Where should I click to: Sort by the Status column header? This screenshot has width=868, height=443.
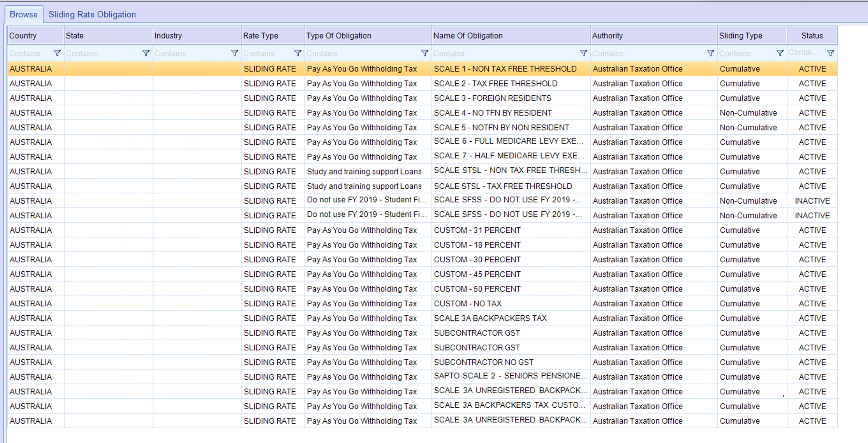coord(812,36)
